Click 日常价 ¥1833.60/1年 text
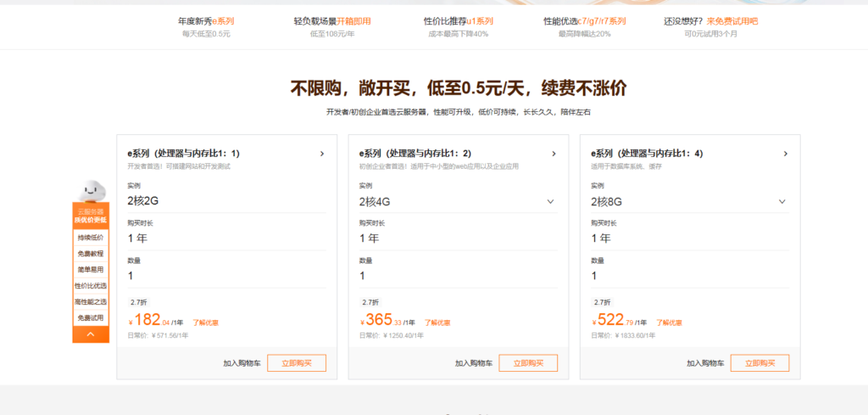868x415 pixels. click(624, 335)
